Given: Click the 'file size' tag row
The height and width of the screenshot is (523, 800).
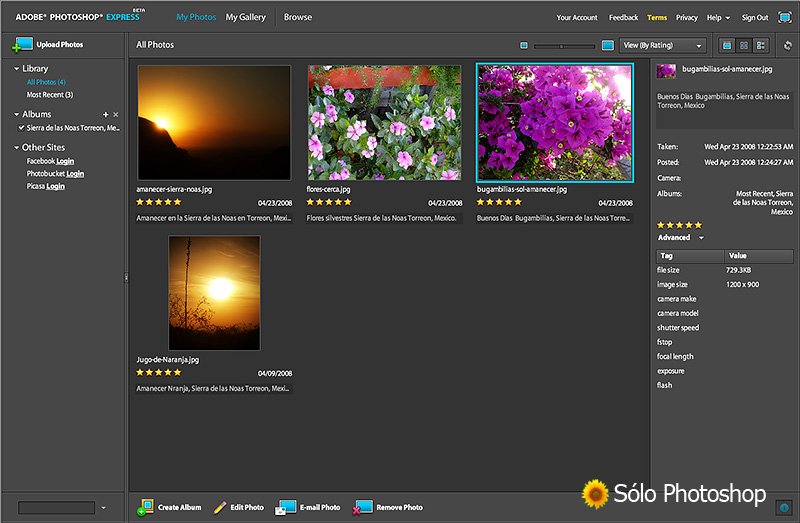Looking at the screenshot, I should tap(724, 270).
